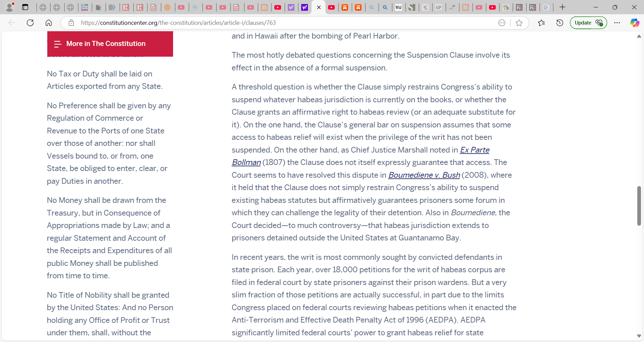Click the text 'No Tax or Duty shall be laid on'

coord(100,74)
